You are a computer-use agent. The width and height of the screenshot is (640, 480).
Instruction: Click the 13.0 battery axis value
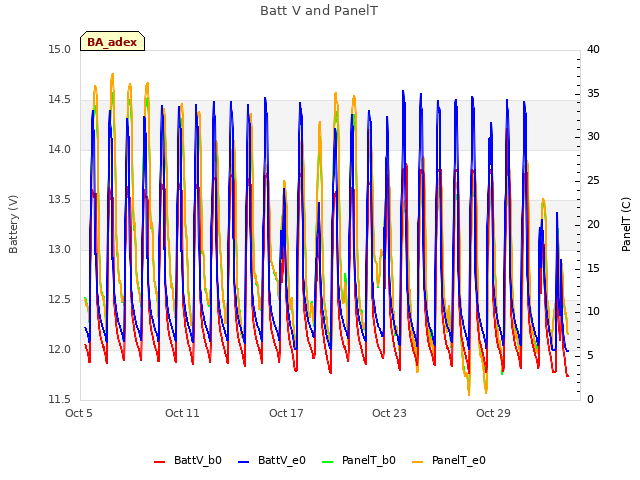tap(60, 249)
